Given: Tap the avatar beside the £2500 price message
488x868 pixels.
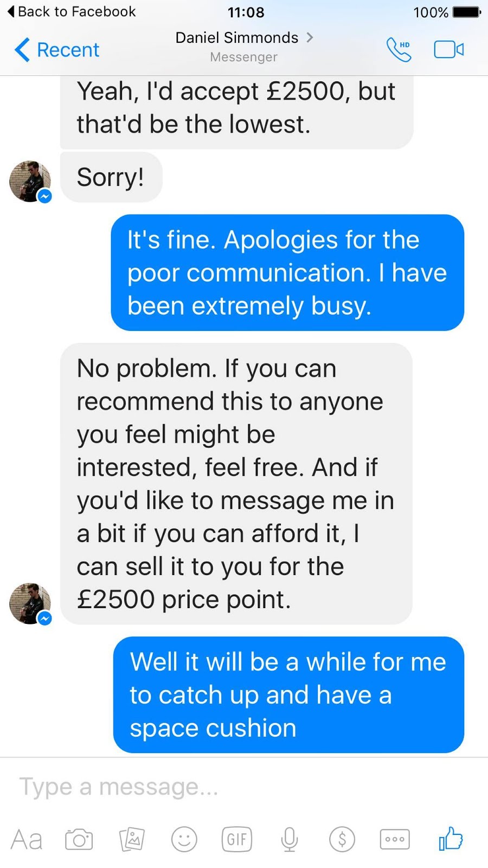Looking at the screenshot, I should 30,604.
